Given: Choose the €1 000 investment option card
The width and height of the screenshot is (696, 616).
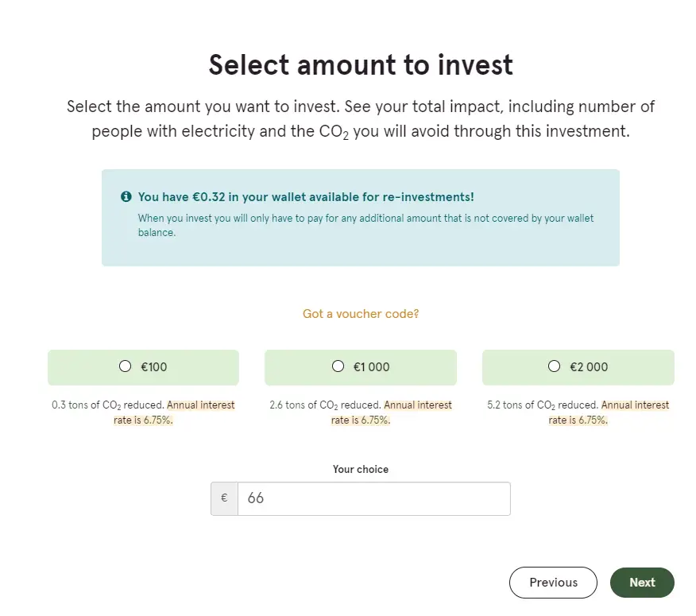Looking at the screenshot, I should (x=361, y=367).
